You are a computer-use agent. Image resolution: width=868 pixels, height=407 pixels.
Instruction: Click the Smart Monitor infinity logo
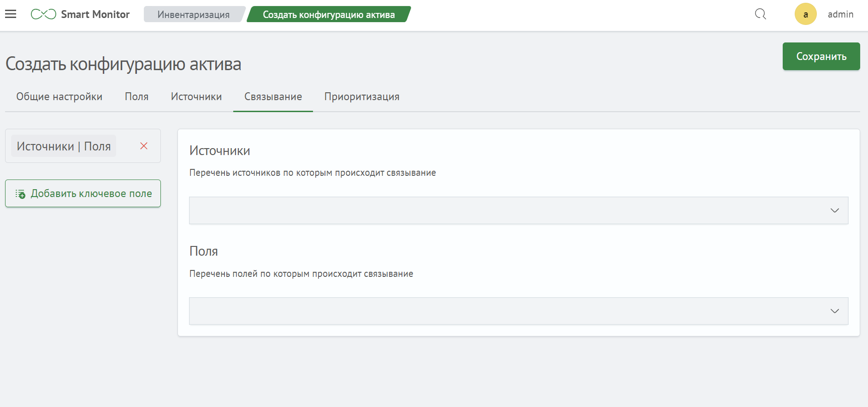coord(43,14)
